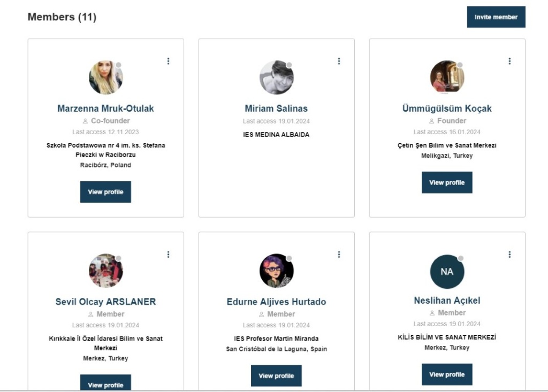Open kebab menu on Sevil Olcay ARSLANER card
The image size is (548, 392).
[168, 255]
